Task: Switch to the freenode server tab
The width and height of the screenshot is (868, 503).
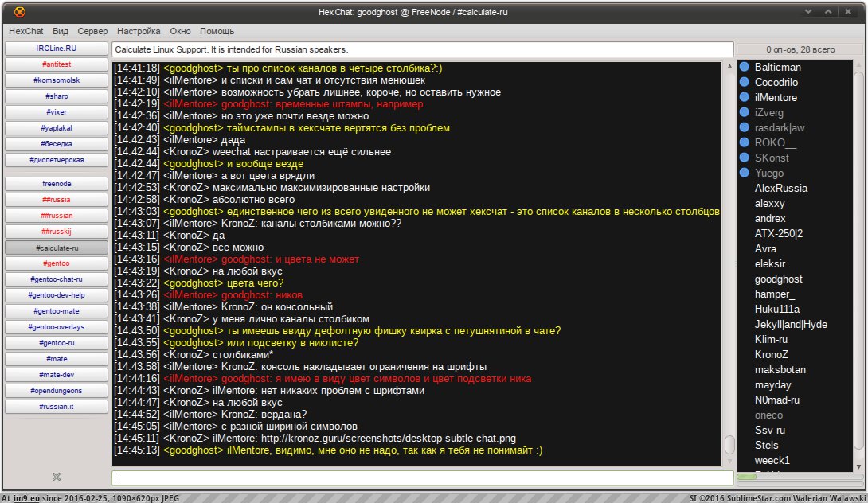Action: (x=57, y=184)
